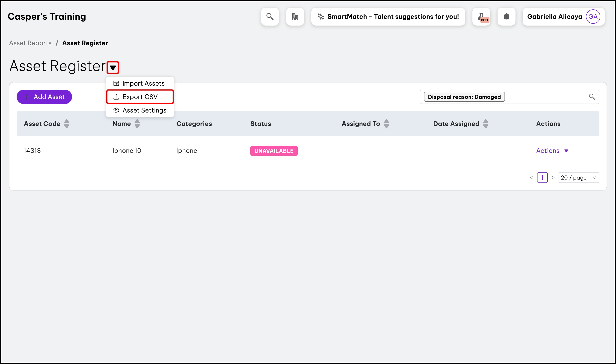Sort by Asset Code column arrows
The image size is (616, 364).
click(66, 124)
